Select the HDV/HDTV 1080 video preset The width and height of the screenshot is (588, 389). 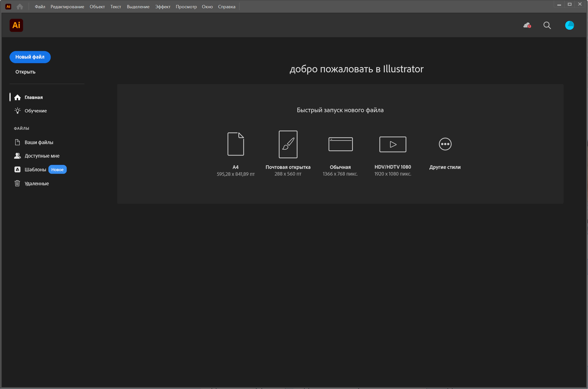coord(392,144)
